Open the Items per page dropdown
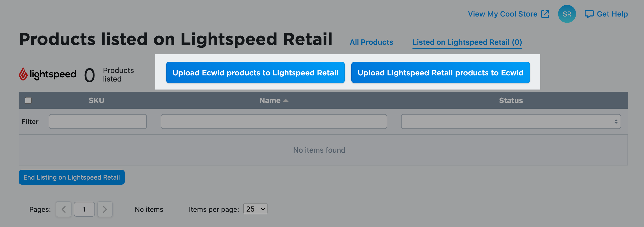 [255, 209]
